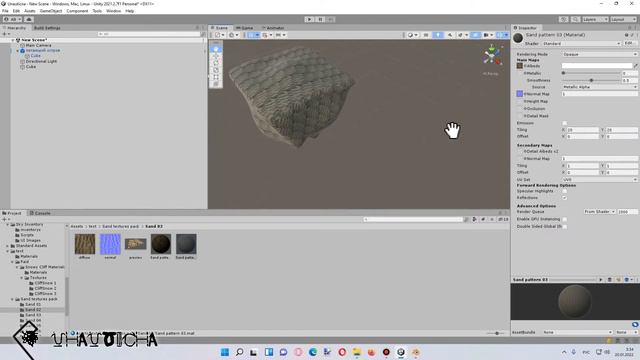
Task: Toggle the Emission checkbox
Action: click(564, 123)
